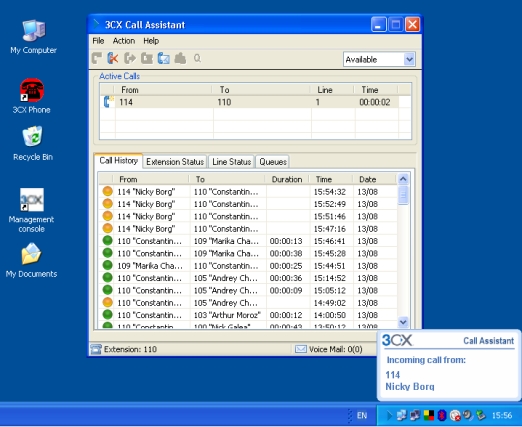Image resolution: width=522 pixels, height=427 pixels.
Task: Click the taskbar clock showing 15:56
Action: click(x=502, y=415)
